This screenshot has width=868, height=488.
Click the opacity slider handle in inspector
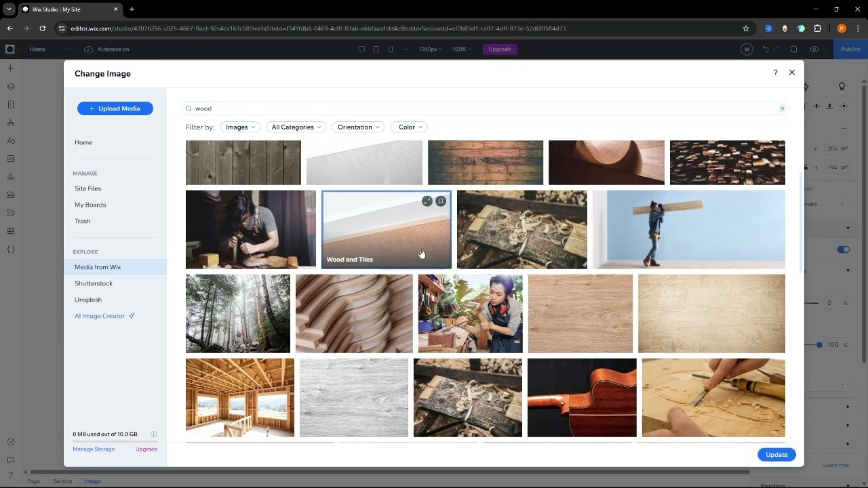819,345
